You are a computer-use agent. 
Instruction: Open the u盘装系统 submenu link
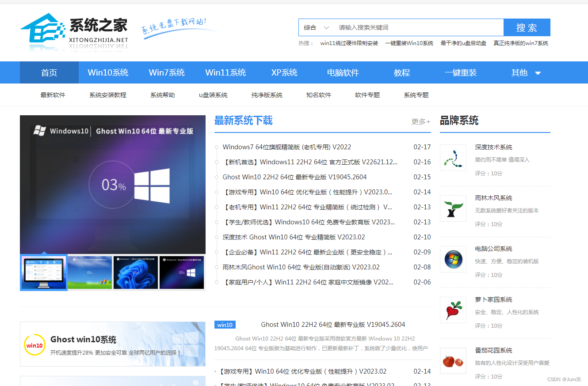click(x=213, y=95)
